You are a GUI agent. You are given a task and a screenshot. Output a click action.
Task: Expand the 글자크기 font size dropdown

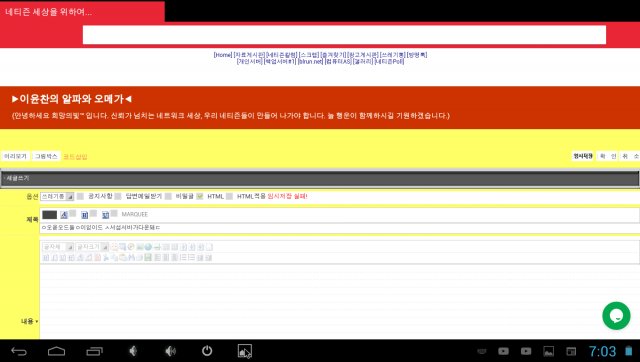click(x=92, y=247)
